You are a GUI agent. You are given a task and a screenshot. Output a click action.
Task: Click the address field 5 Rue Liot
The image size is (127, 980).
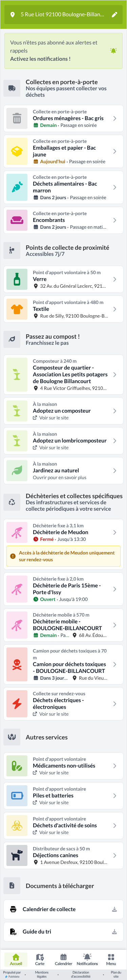tap(64, 15)
